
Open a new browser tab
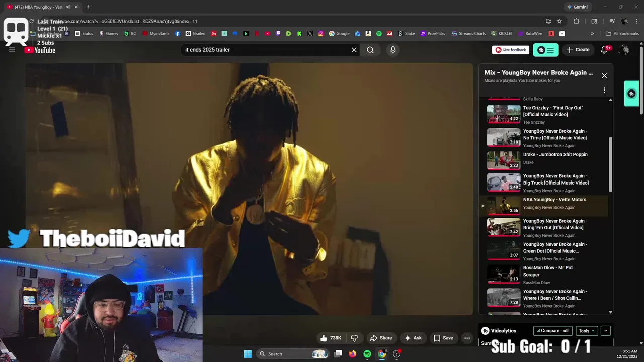click(x=89, y=7)
